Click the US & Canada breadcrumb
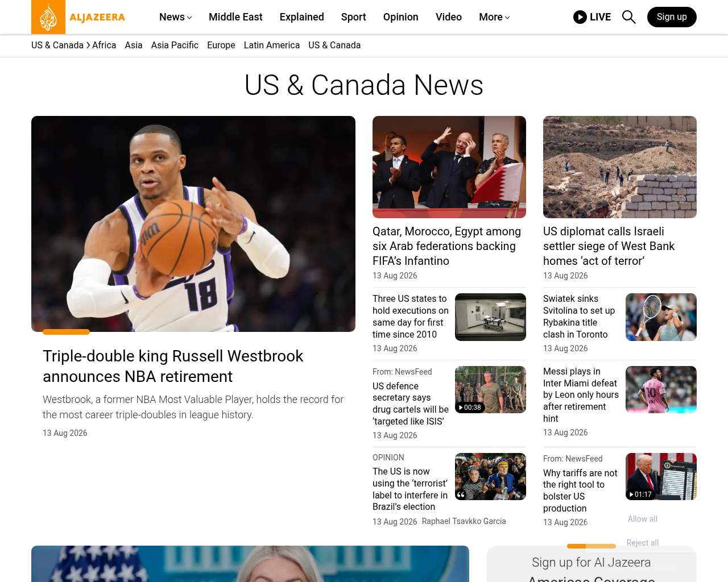Image resolution: width=728 pixels, height=582 pixels. [x=57, y=45]
